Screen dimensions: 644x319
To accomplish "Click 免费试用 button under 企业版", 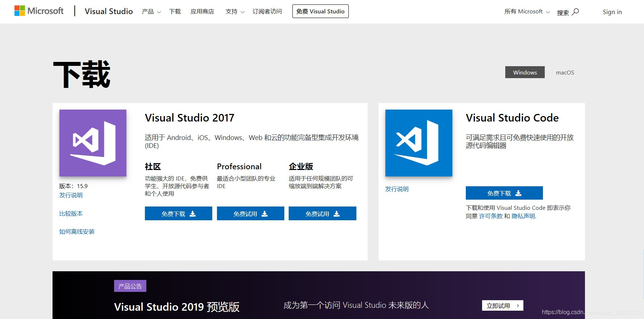I will pos(322,214).
